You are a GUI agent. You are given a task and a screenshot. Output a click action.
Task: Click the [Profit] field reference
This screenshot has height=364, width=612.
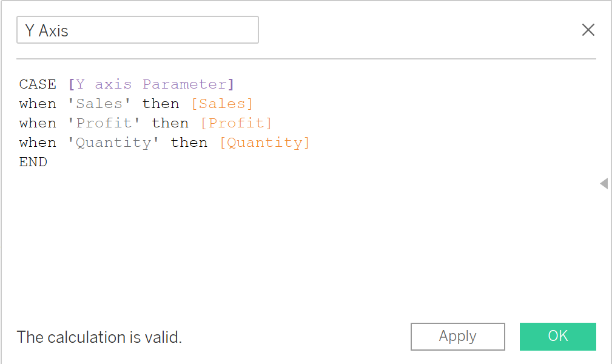tap(236, 123)
